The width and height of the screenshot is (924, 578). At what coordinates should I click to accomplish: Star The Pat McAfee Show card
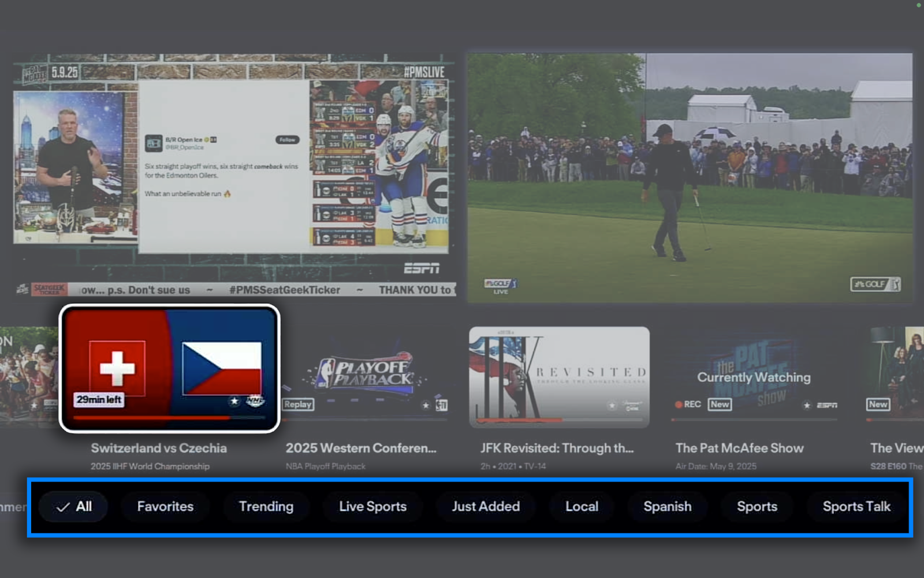coord(807,405)
